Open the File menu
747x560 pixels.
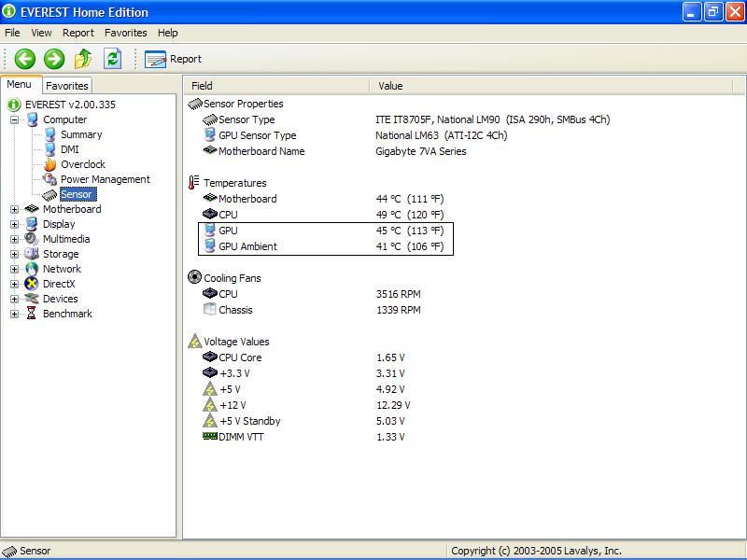tap(12, 33)
